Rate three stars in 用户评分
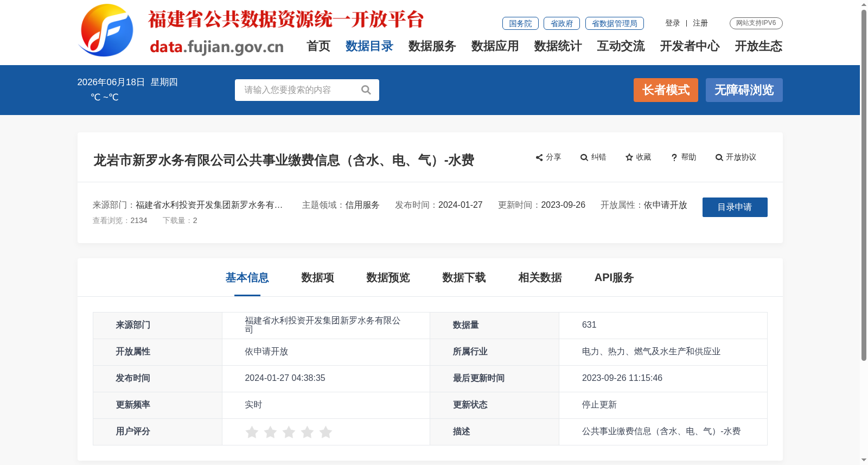868x465 pixels. 289,432
